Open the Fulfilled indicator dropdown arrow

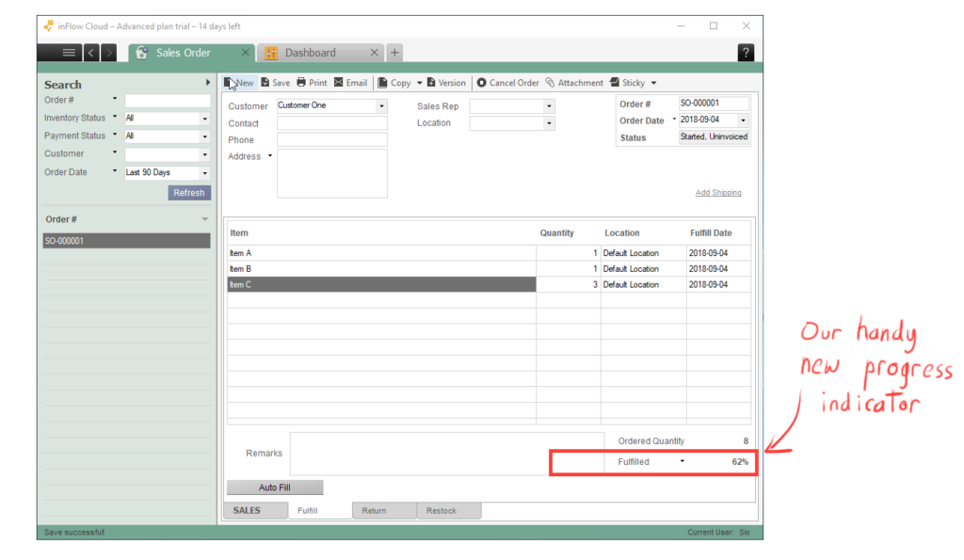[682, 461]
